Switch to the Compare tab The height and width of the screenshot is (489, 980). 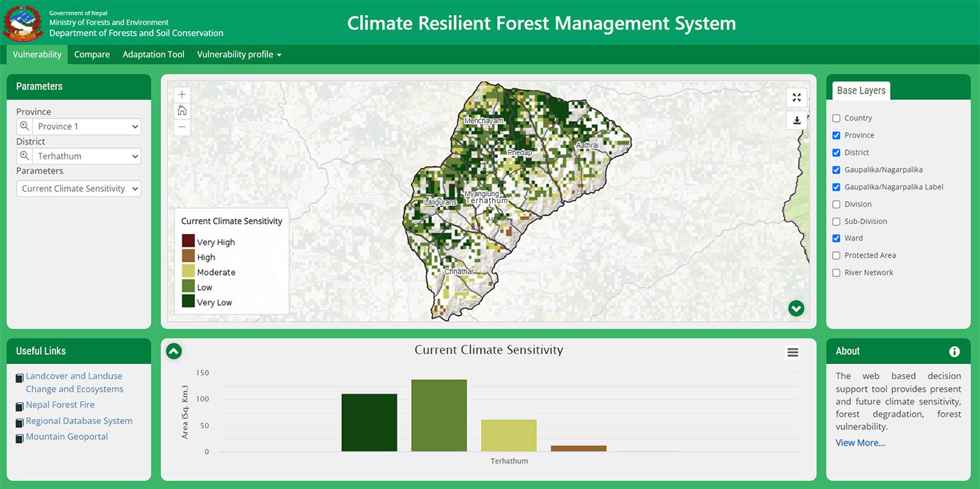[92, 55]
